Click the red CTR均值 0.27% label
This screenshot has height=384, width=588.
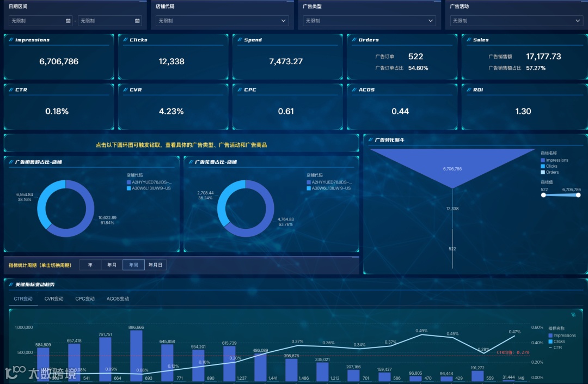tap(513, 352)
